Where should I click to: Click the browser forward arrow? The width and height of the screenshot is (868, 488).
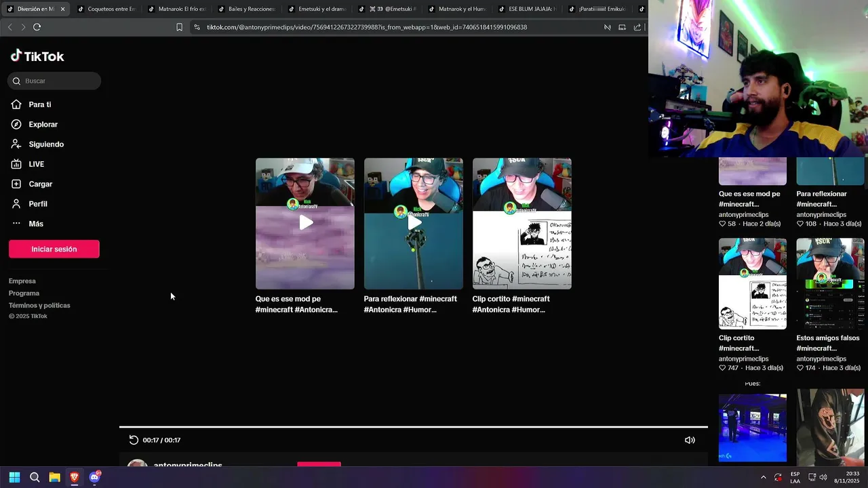point(23,27)
